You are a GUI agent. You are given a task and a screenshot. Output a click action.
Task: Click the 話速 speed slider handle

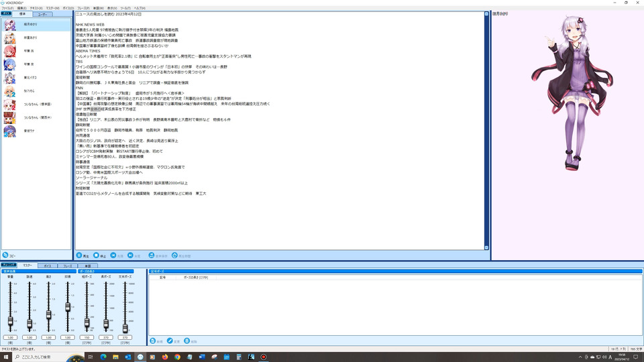30,324
